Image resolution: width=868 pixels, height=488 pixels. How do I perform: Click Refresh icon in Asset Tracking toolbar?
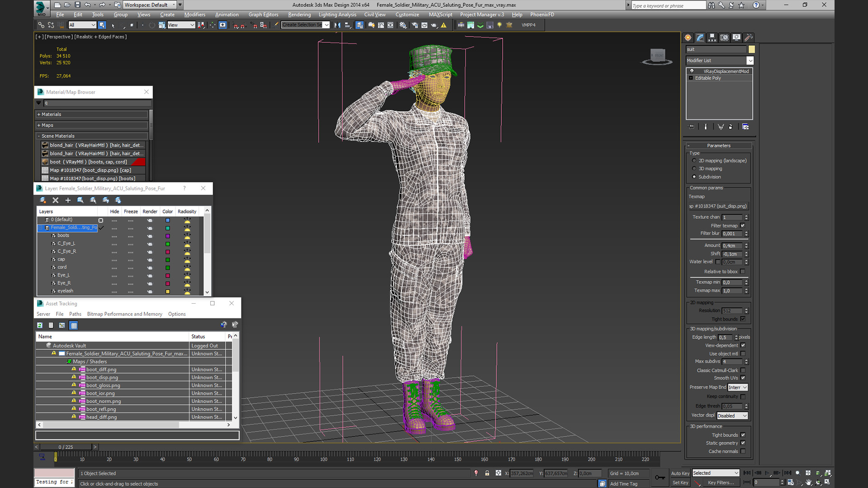(x=40, y=325)
